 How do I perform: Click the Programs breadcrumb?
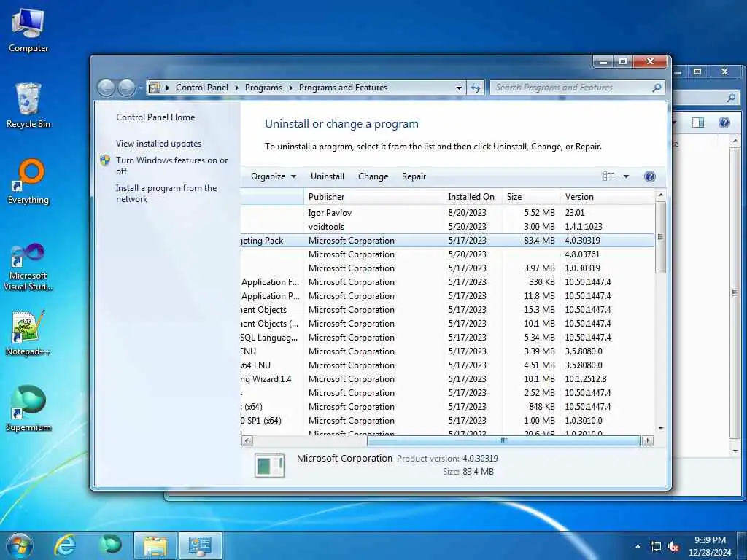point(263,87)
